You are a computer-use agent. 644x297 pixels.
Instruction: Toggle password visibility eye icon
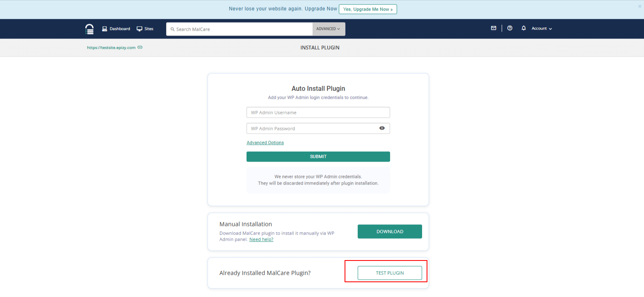click(x=382, y=128)
